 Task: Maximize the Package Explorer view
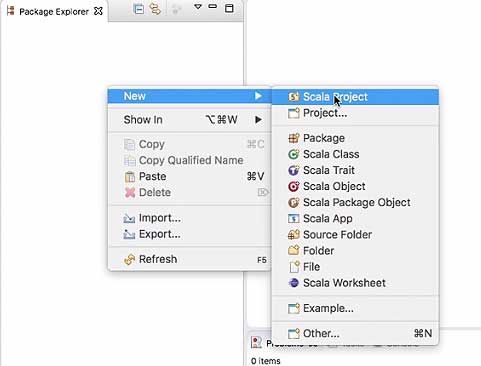click(x=229, y=8)
